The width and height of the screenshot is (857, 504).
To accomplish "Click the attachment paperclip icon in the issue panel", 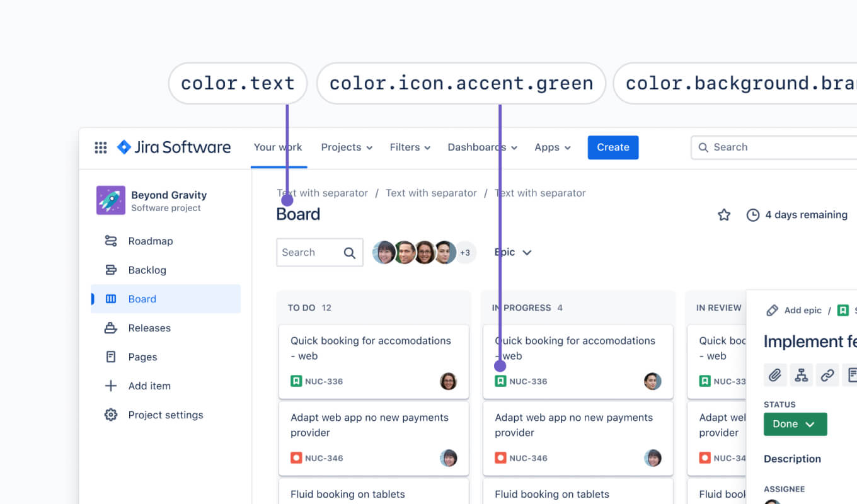I will pos(775,375).
